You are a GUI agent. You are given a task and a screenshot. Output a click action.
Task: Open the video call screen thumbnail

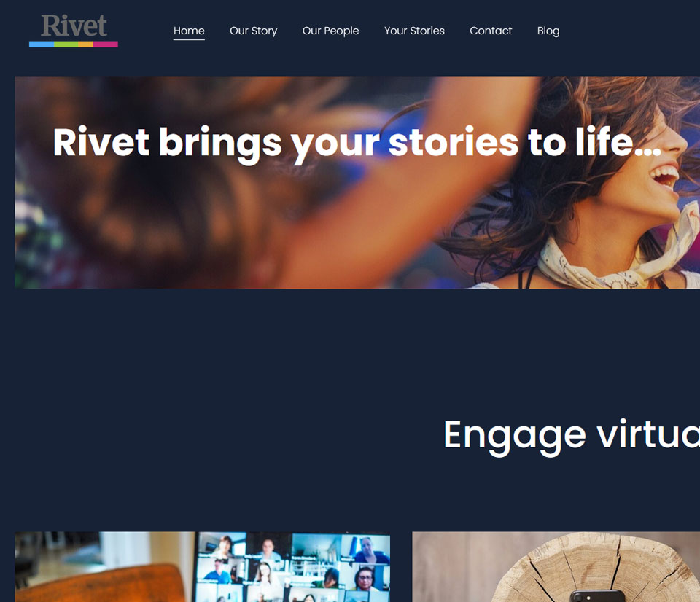pyautogui.click(x=202, y=566)
